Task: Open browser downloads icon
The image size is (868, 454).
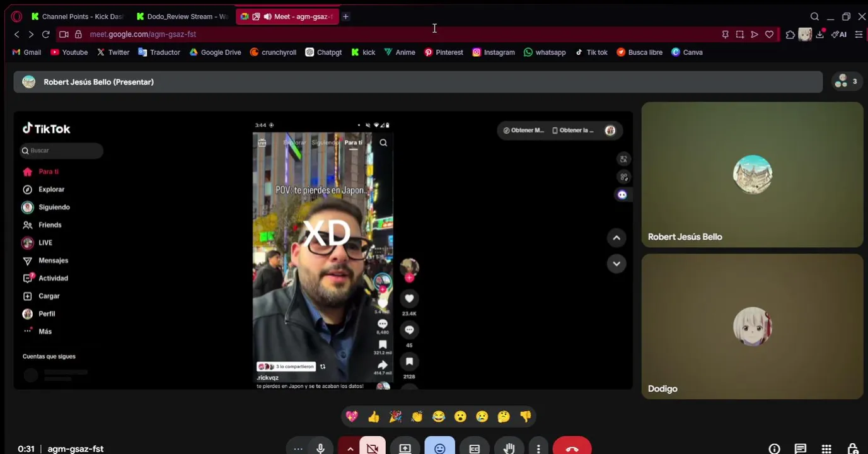Action: 820,34
